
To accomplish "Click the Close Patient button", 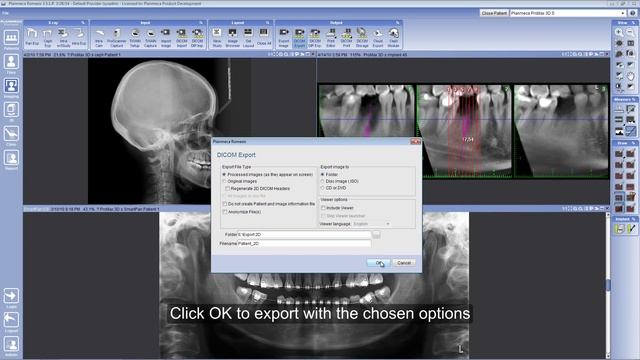I will [x=494, y=13].
